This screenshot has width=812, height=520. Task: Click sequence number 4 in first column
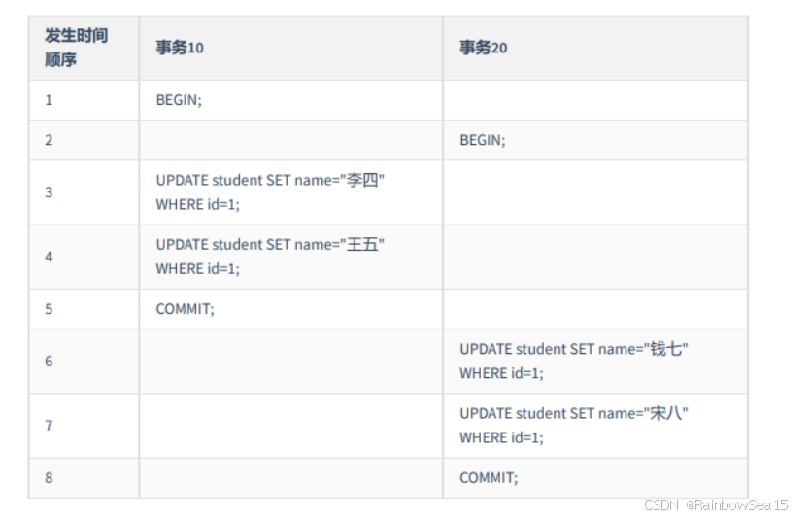[x=49, y=257]
